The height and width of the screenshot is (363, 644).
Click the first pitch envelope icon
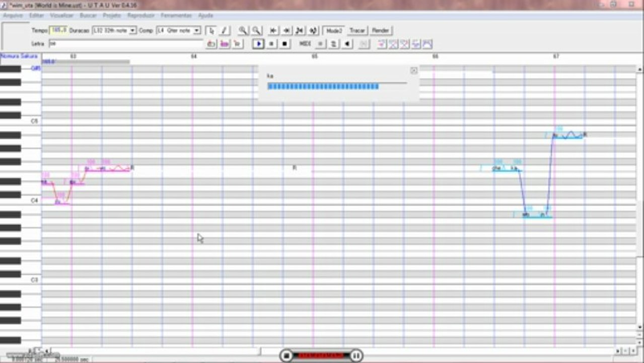(x=382, y=44)
